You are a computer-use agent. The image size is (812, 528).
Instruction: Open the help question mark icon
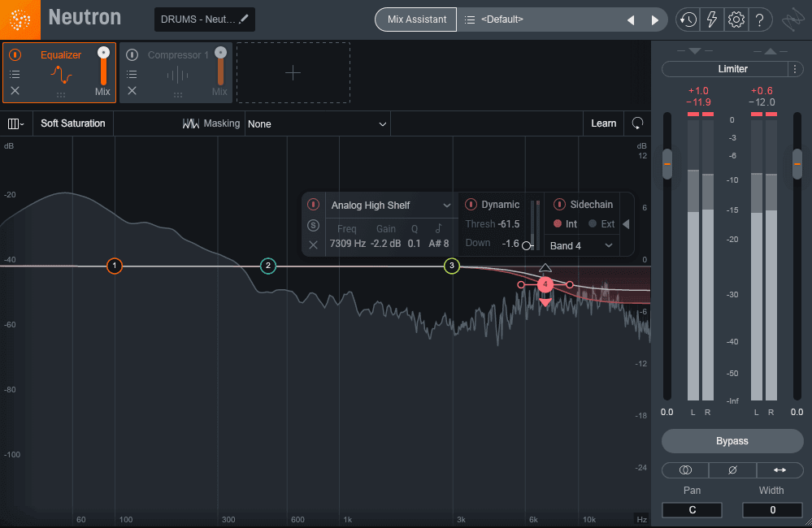[x=759, y=19]
